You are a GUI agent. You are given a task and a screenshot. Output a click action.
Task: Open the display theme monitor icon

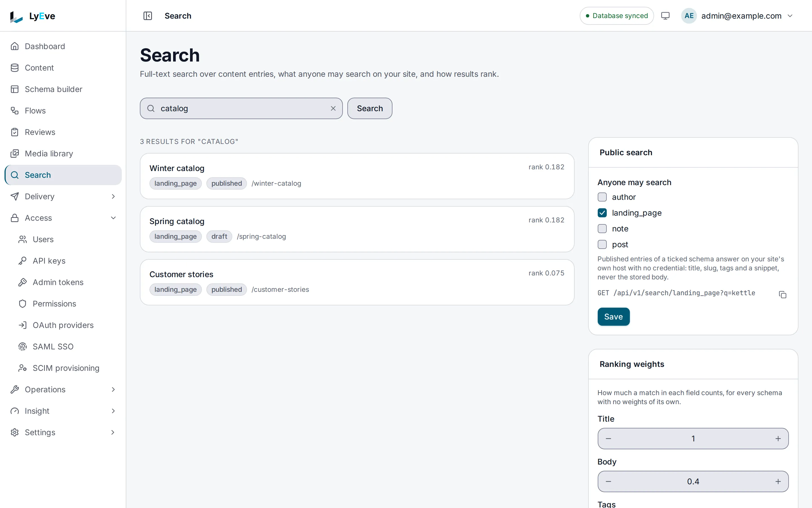pyautogui.click(x=665, y=16)
